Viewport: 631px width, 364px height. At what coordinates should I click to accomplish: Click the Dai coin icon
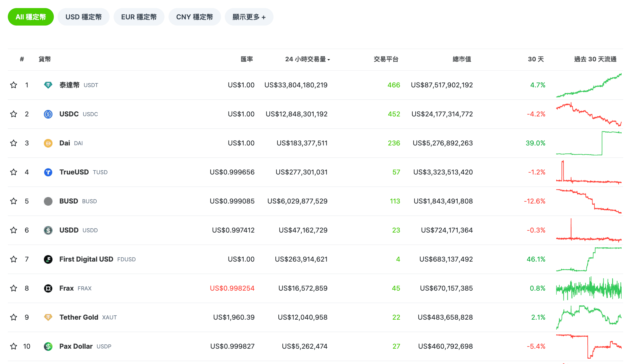click(48, 143)
